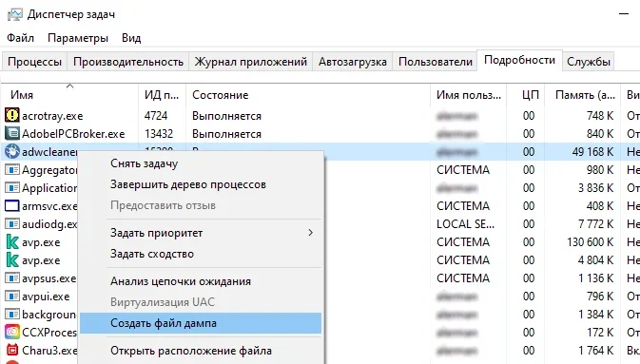The width and height of the screenshot is (640, 364).
Task: Select Анализ цепочки ожидания
Action: (201, 281)
